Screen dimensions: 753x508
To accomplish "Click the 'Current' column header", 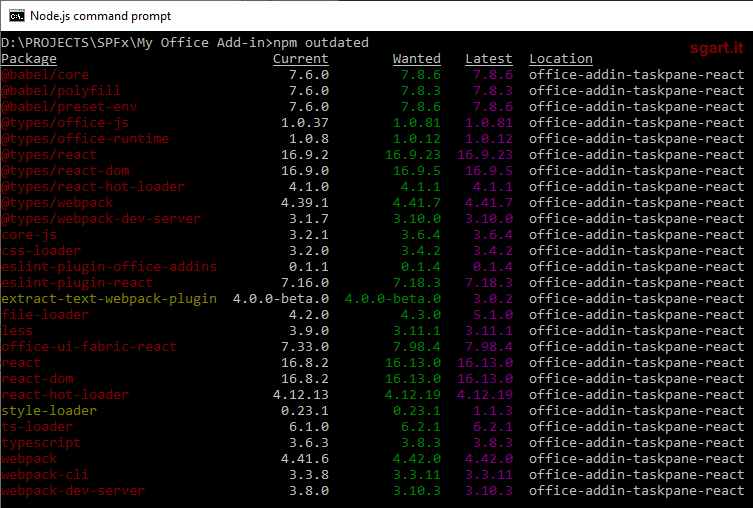I will [x=301, y=59].
